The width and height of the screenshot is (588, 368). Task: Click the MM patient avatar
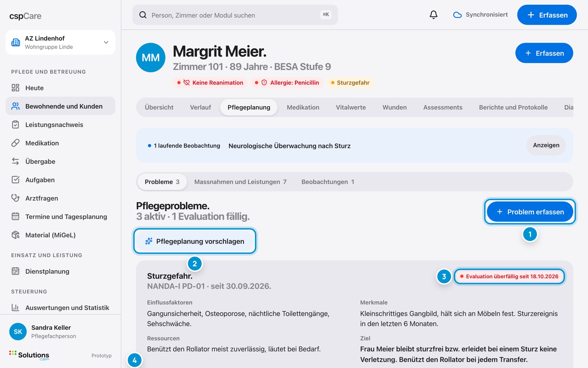(x=151, y=57)
